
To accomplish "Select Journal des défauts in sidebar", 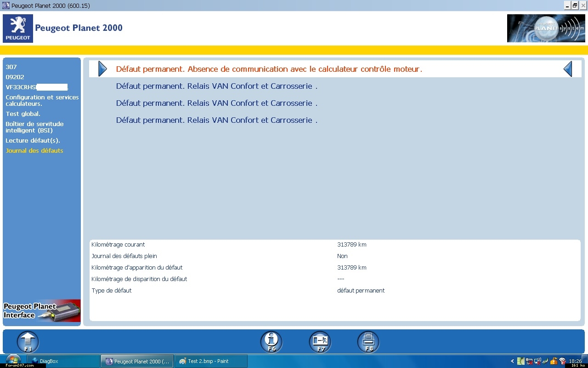I will [34, 150].
